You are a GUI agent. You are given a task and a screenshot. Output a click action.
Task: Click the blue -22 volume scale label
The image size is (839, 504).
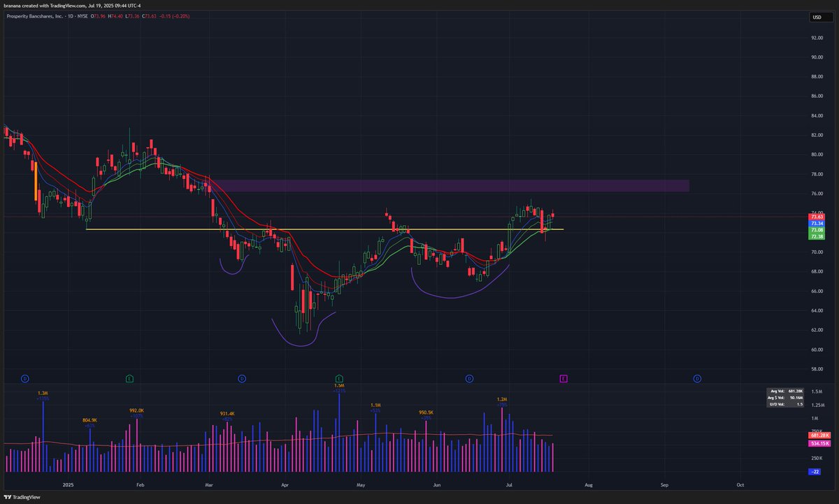pyautogui.click(x=815, y=472)
